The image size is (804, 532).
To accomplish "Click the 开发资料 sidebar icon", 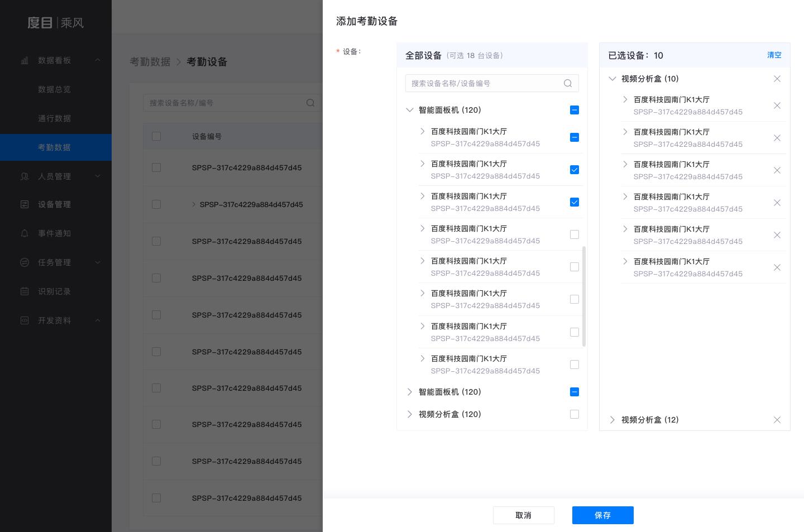I will (25, 320).
